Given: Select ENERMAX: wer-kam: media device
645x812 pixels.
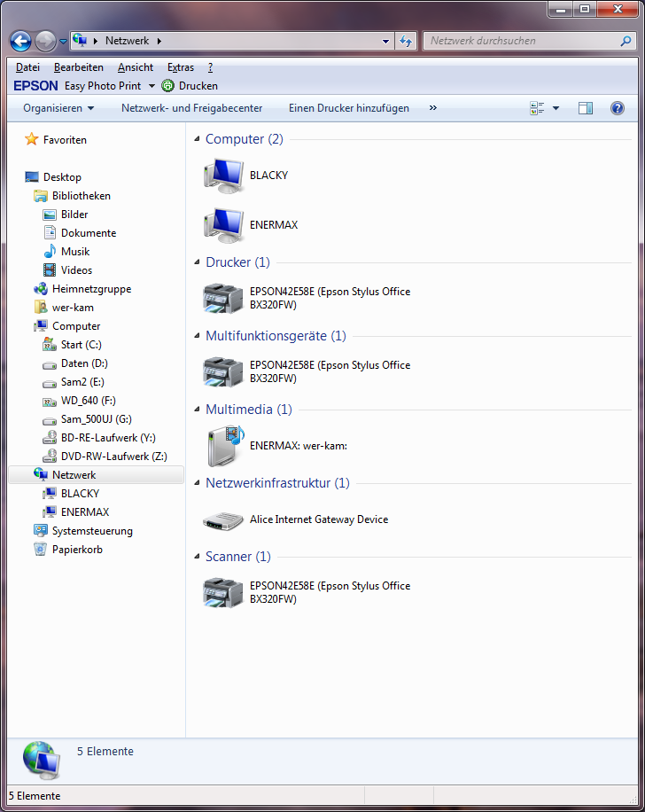Looking at the screenshot, I should pos(276,446).
